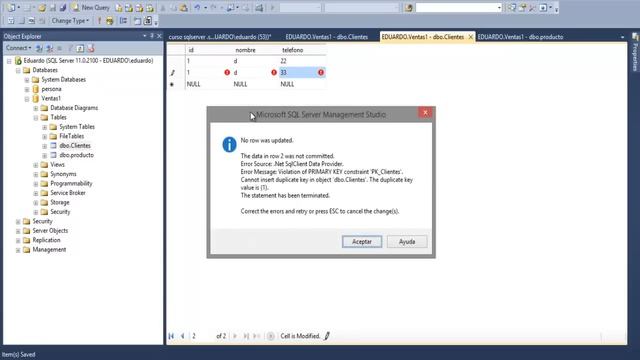This screenshot has height=360, width=640.
Task: Open the Change Type dropdown
Action: click(x=70, y=21)
